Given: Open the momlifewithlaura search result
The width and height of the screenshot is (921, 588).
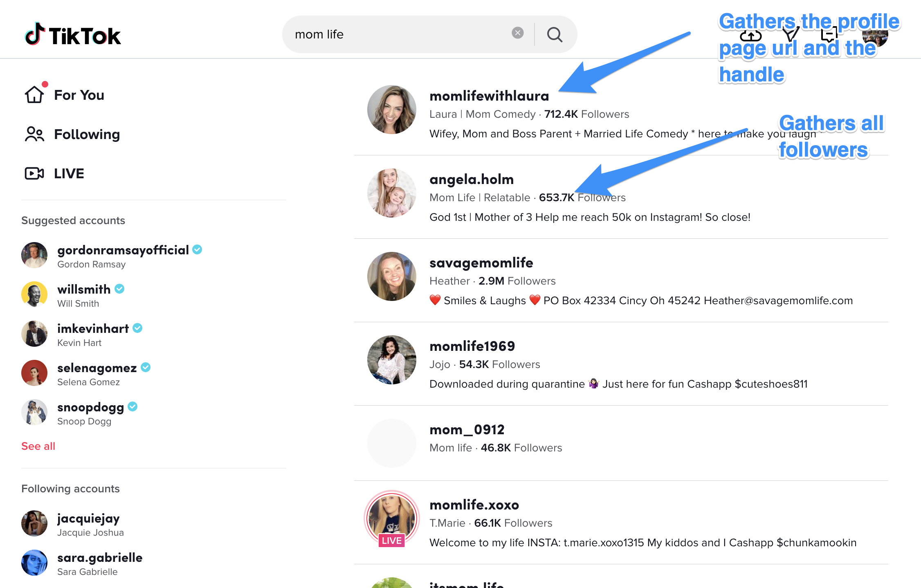Looking at the screenshot, I should click(x=489, y=96).
